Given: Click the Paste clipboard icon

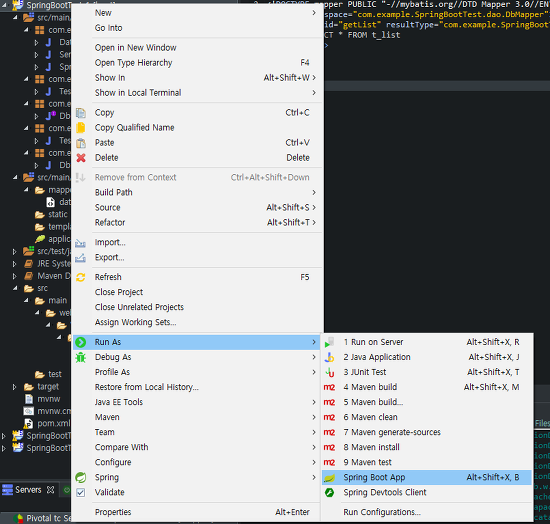Looking at the screenshot, I should (81, 143).
